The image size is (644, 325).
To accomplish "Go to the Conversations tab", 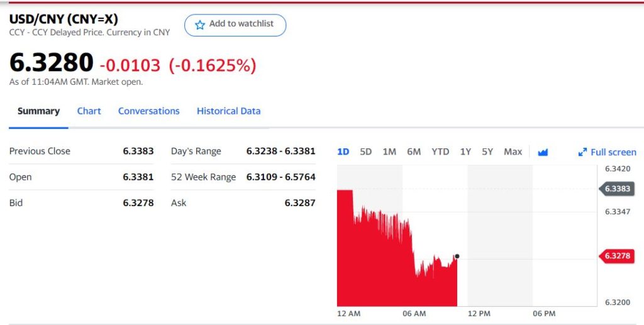I will point(148,111).
